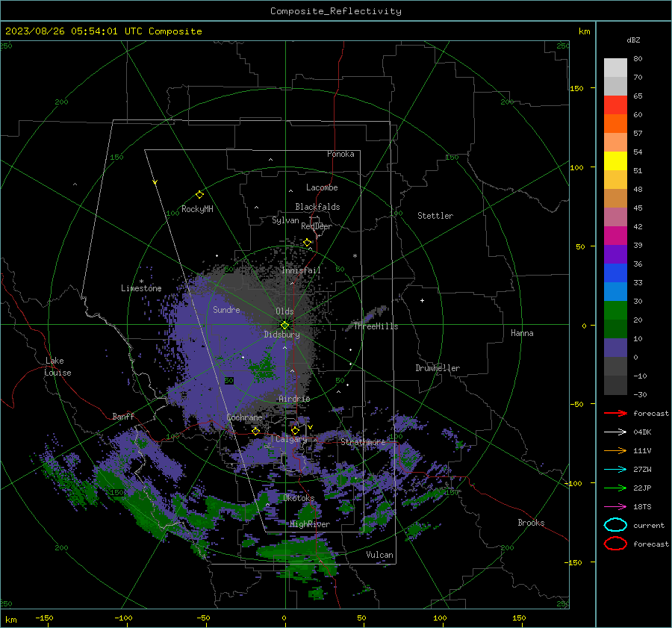Click the Calgary city label
The width and height of the screenshot is (672, 628).
point(291,439)
